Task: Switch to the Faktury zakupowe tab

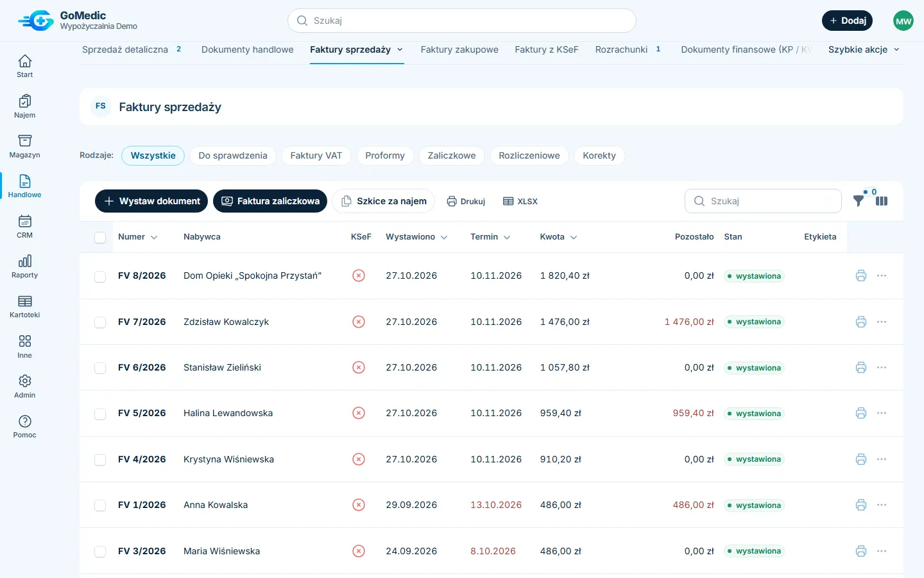Action: pyautogui.click(x=459, y=49)
